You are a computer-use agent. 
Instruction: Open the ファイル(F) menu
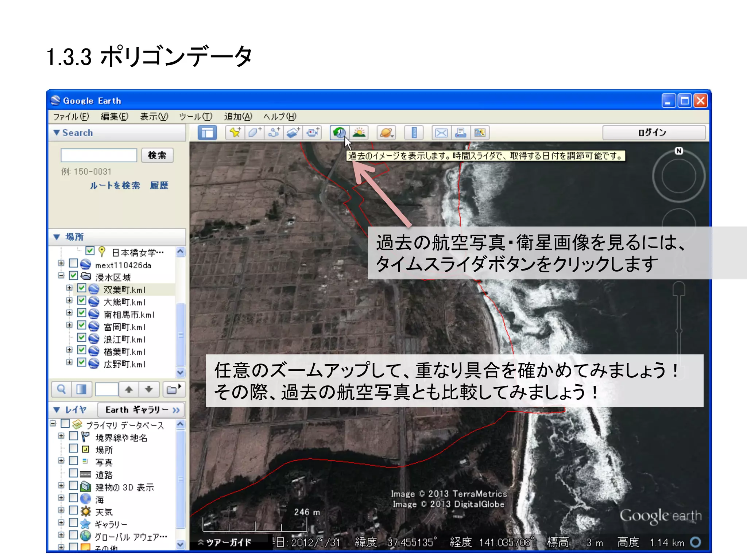point(71,117)
